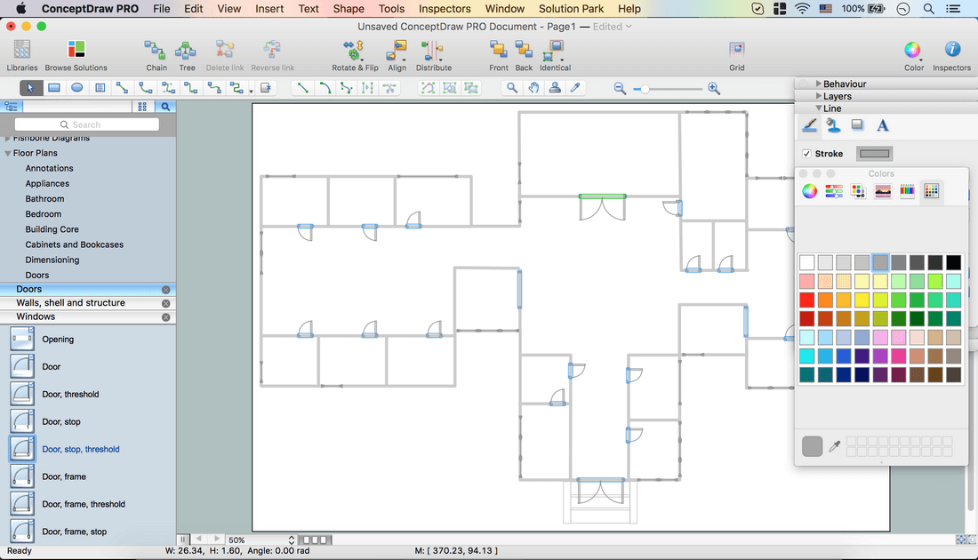Open the Solution Park menu
This screenshot has height=560, width=978.
[571, 9]
